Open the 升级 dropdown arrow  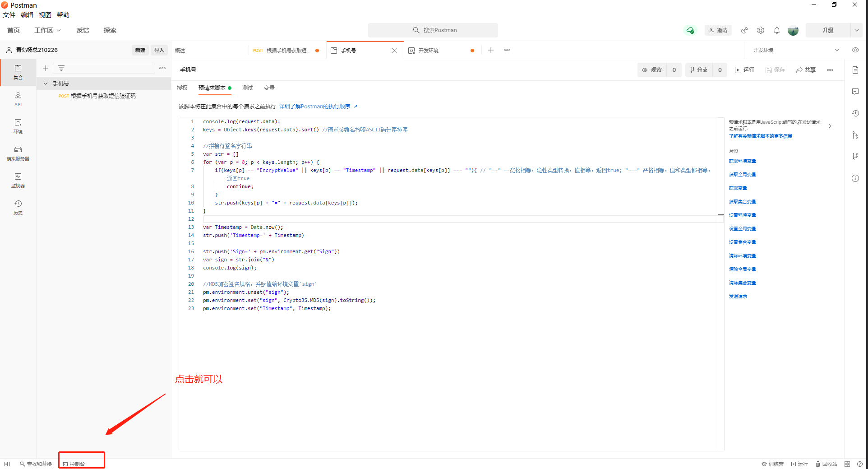click(x=856, y=30)
